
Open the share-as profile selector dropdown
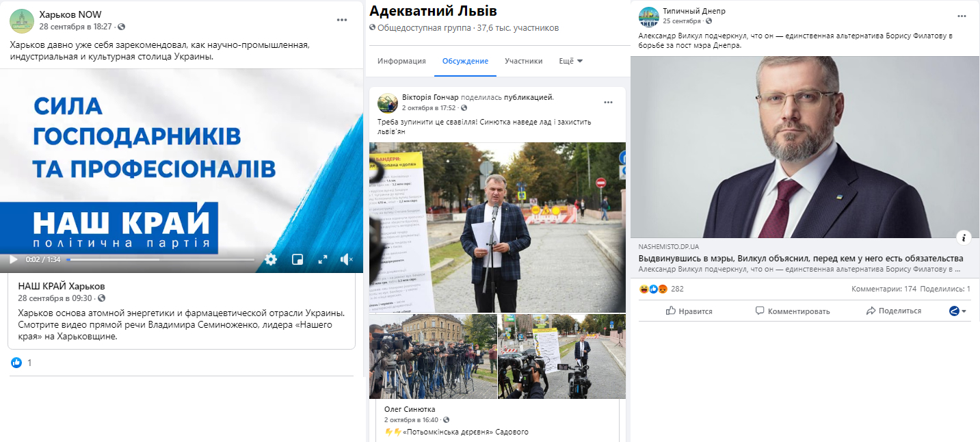tap(958, 311)
